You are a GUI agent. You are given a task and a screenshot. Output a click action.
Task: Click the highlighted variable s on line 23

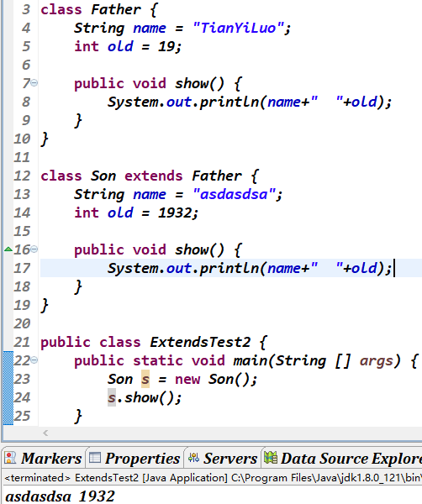point(145,379)
